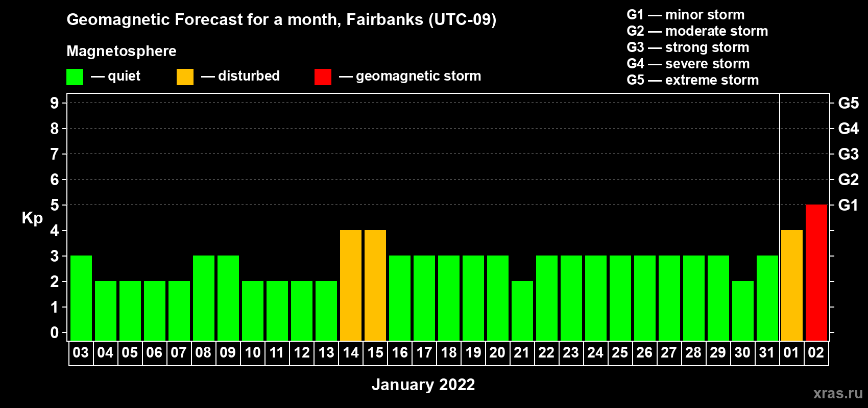The height and width of the screenshot is (408, 868).
Task: Click date label 29 on the axis
Action: pos(718,353)
